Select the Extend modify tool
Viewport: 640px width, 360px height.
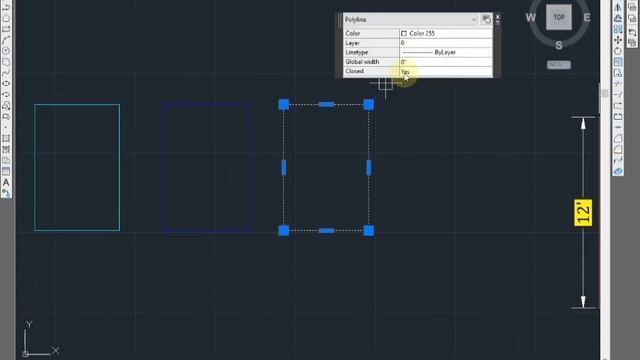[618, 95]
